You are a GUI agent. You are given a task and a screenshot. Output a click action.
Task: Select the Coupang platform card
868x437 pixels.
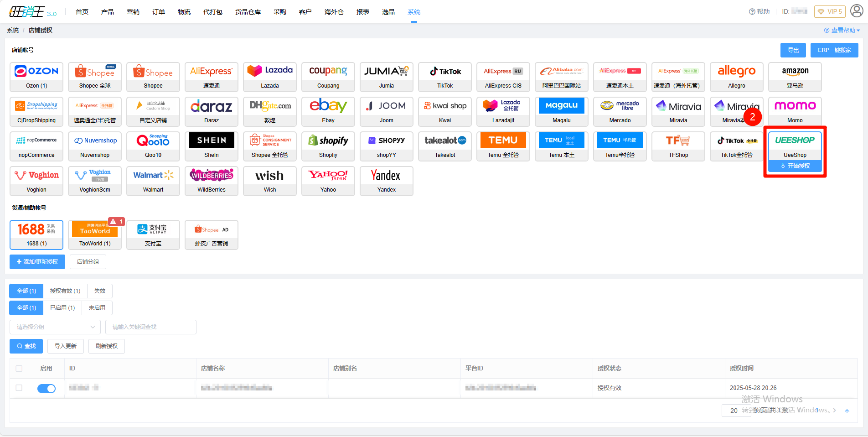pyautogui.click(x=328, y=77)
